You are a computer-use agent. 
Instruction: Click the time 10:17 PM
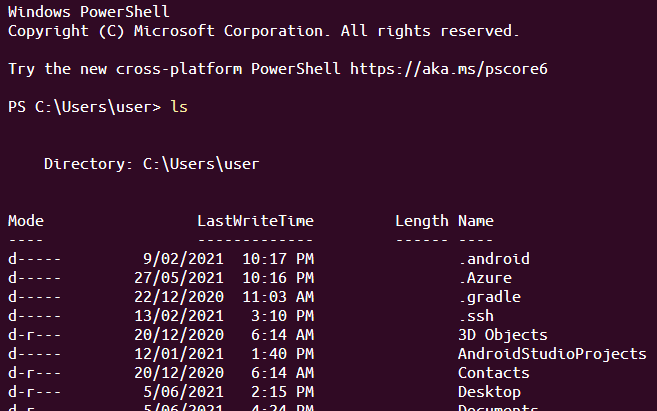278,259
